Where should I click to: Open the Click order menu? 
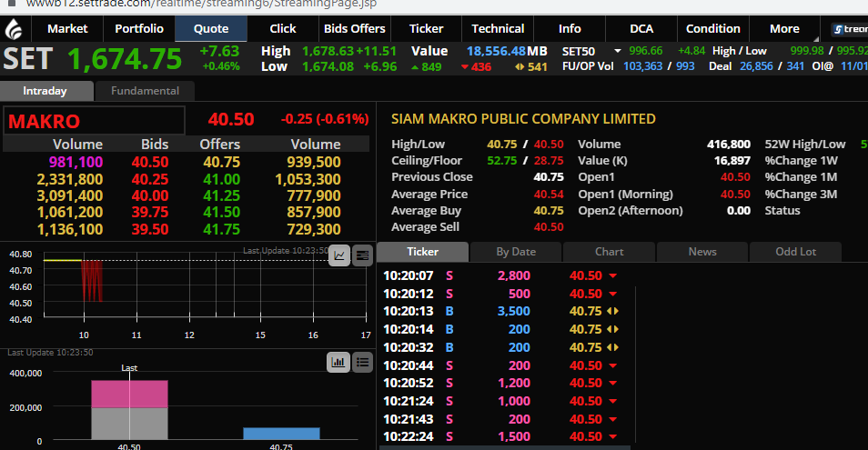[283, 29]
